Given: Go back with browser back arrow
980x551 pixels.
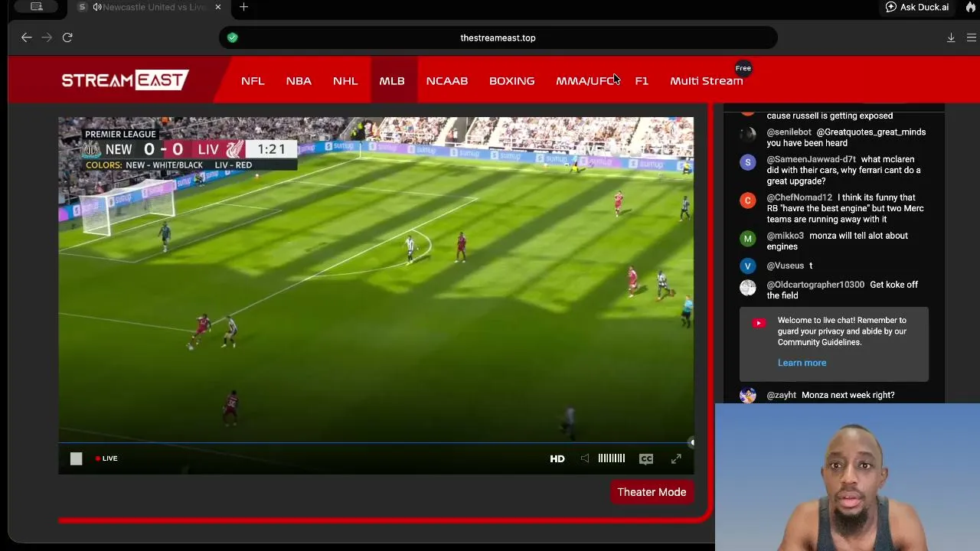Looking at the screenshot, I should click(27, 37).
